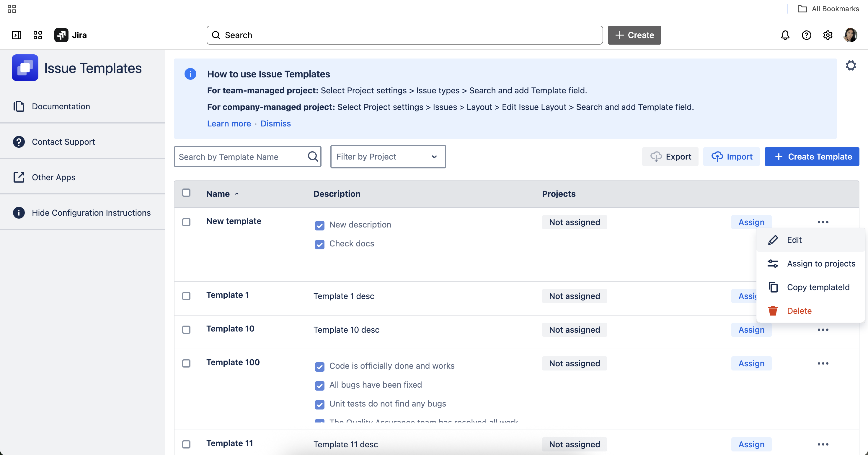Select the New template row checkbox
Image resolution: width=868 pixels, height=455 pixels.
tap(186, 222)
